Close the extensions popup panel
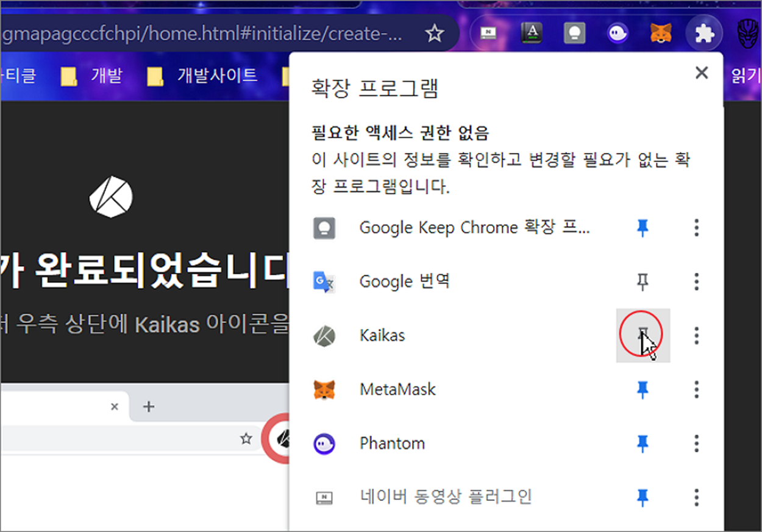This screenshot has height=532, width=762. (702, 73)
